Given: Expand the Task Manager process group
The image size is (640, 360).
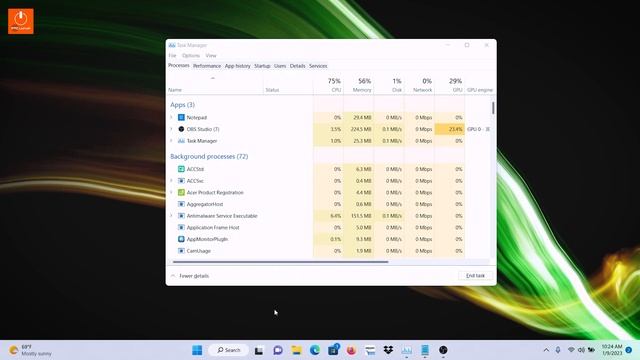Looking at the screenshot, I should tap(171, 141).
